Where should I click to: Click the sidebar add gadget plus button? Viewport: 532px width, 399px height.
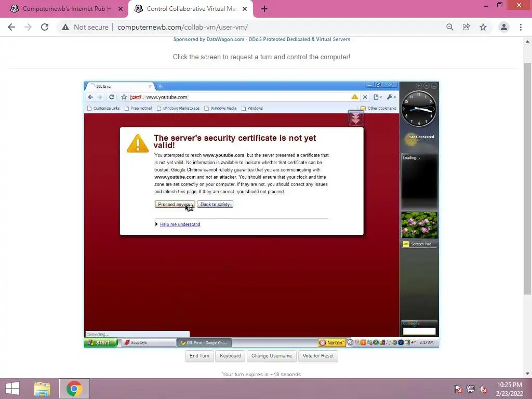(419, 86)
